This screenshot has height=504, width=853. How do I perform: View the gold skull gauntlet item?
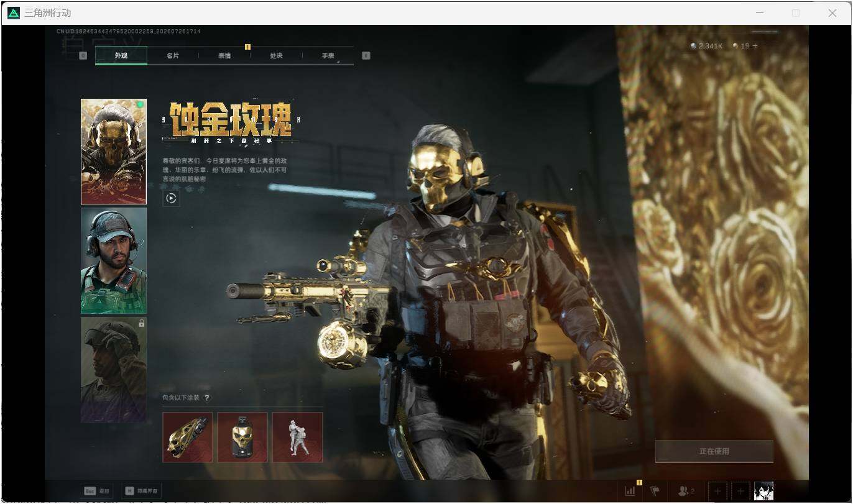click(x=188, y=438)
